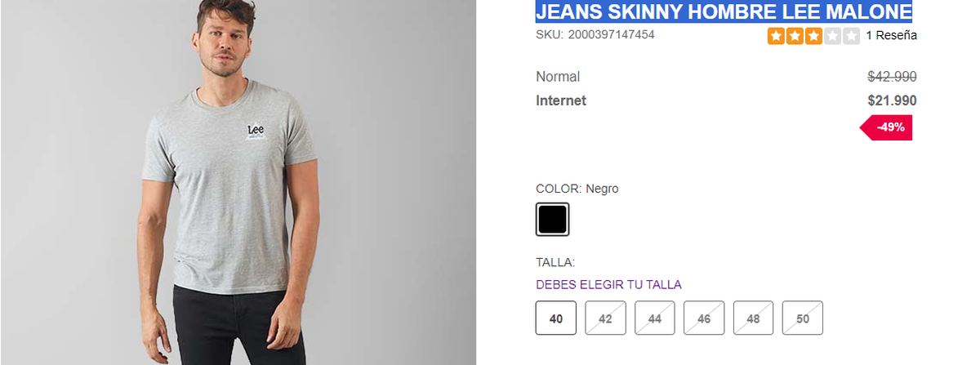Open the model product photo
This screenshot has width=980, height=365.
coord(238,182)
